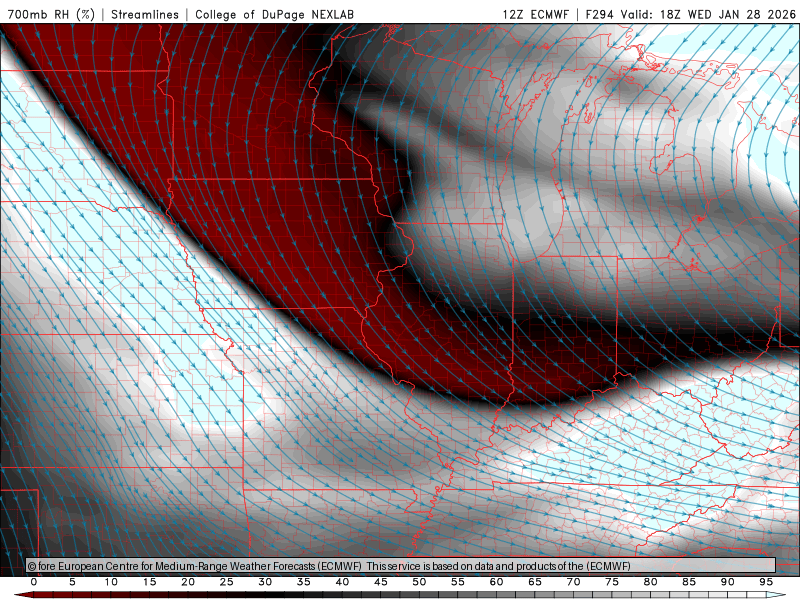The height and width of the screenshot is (600, 800).
Task: Click the 40 label on the color scale
Action: coord(342,582)
